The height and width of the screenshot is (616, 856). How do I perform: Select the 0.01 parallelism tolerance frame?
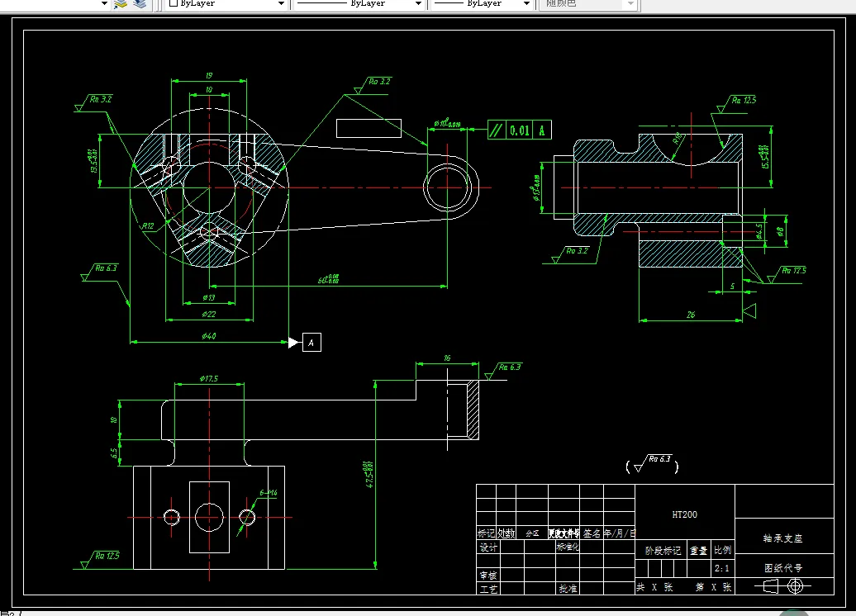pyautogui.click(x=520, y=130)
